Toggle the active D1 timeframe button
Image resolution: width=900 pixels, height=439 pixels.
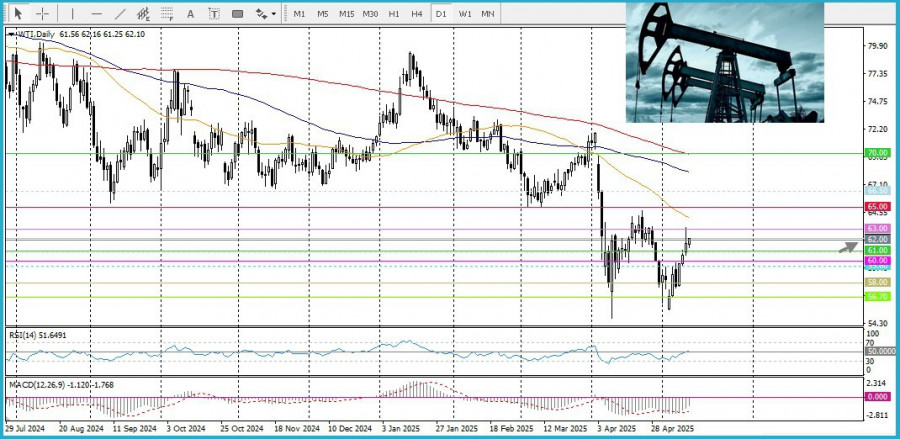pos(441,14)
